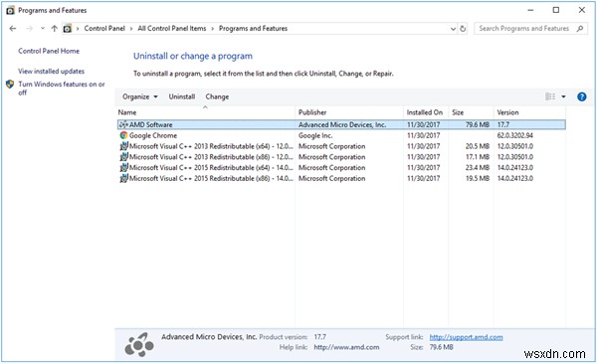
Task: Sort by Name column header
Action: click(206, 112)
